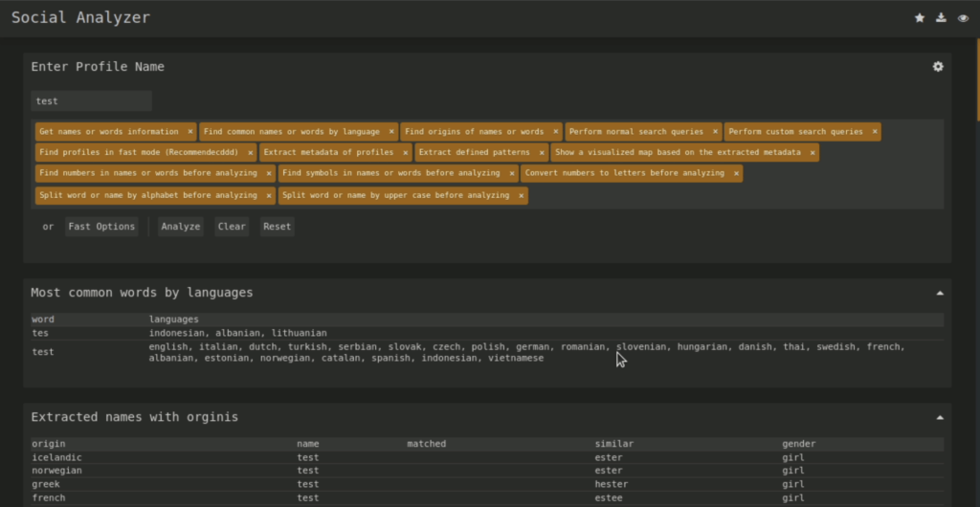
Task: Remove 'Split word or name by upper case' tag
Action: 521,196
